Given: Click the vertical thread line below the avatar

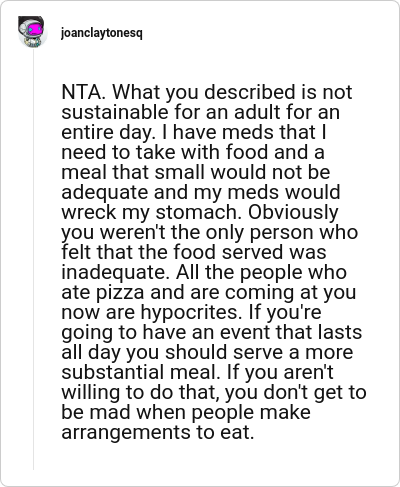Looking at the screenshot, I should (x=33, y=258).
